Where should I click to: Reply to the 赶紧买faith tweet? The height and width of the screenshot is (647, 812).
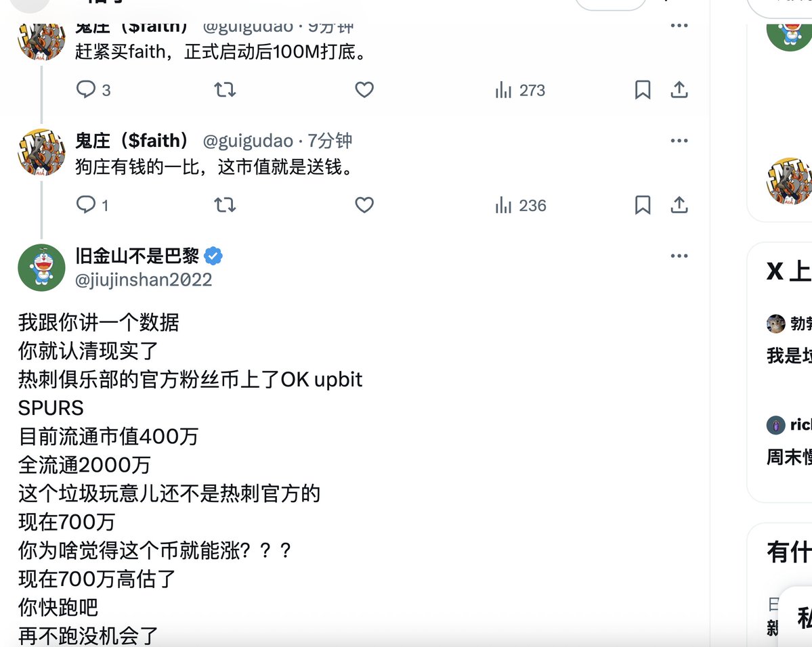tap(93, 89)
